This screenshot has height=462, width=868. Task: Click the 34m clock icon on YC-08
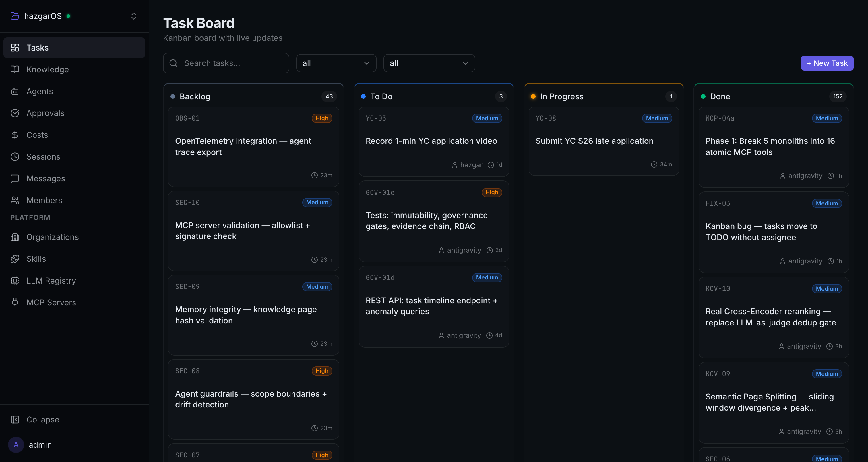pos(654,164)
